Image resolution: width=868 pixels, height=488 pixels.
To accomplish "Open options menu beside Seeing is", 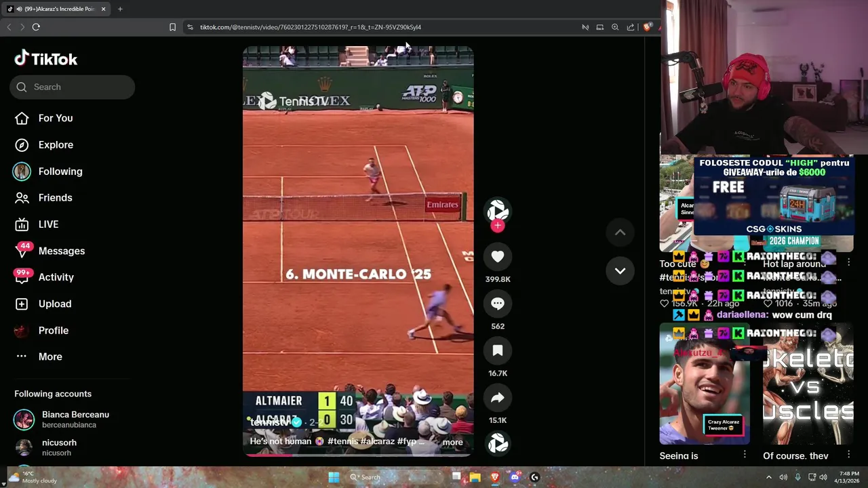I will pyautogui.click(x=745, y=455).
